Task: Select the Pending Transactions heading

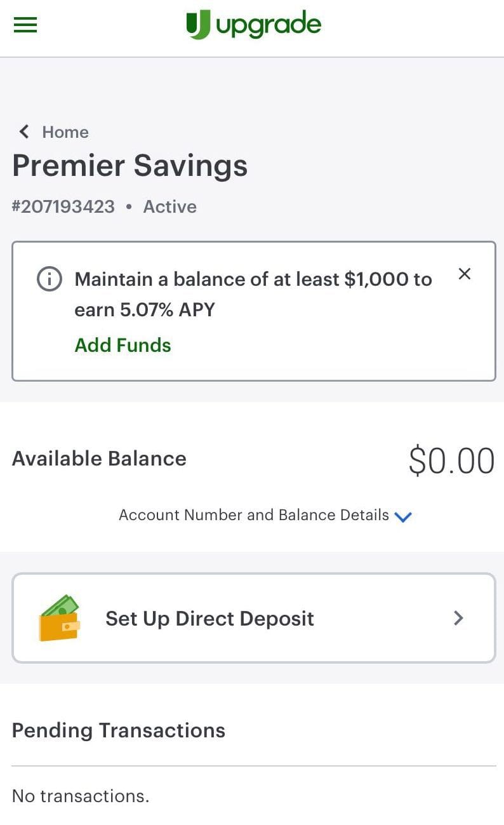Action: 118,730
